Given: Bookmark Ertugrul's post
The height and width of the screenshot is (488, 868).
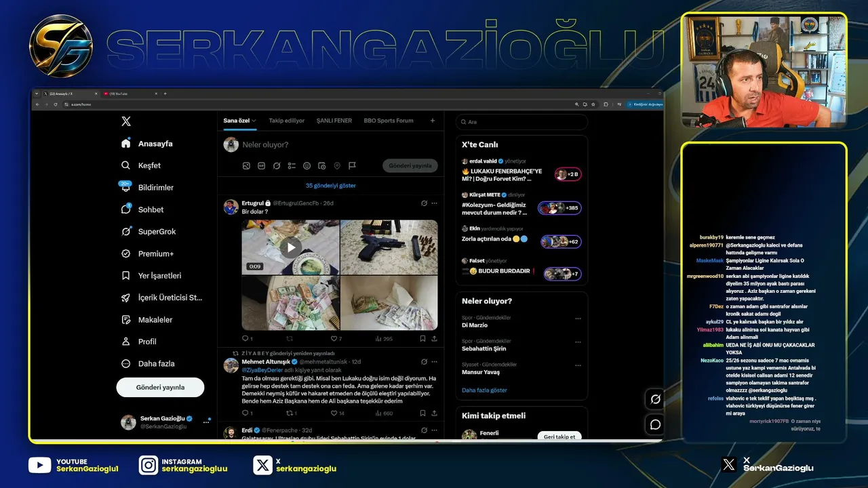Looking at the screenshot, I should pos(422,338).
